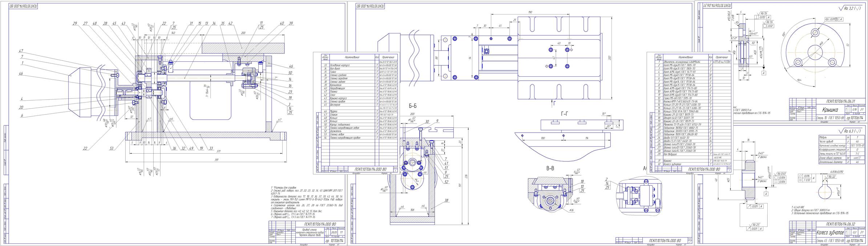Click row 'Шайба 5Л ГОСТ 6402-70'
Screen dimensions: 868x246
pos(694,138)
